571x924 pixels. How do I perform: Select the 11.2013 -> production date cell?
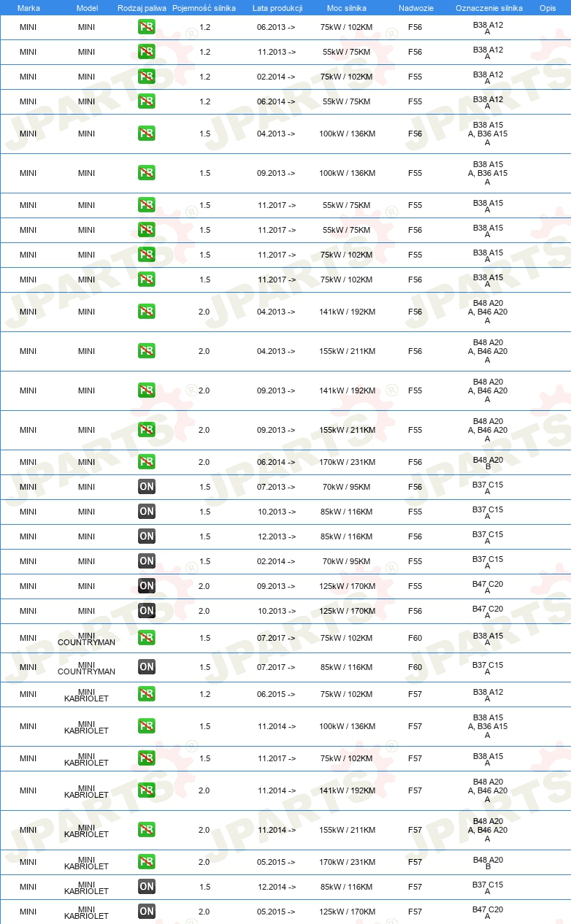click(x=277, y=52)
